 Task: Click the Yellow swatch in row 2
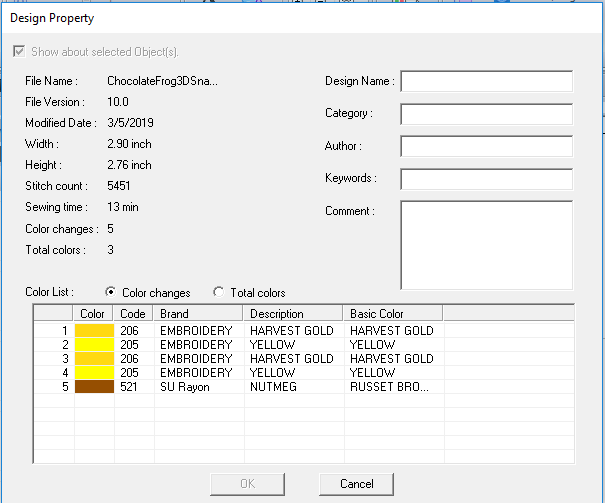tap(95, 344)
